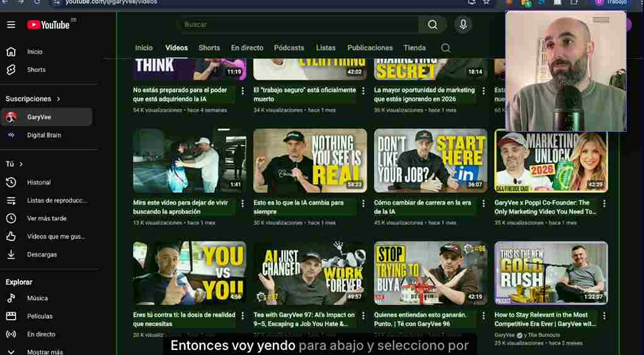Open options for 'Mira este vídeo para dejar de vivir' video
The image size is (644, 355).
(x=243, y=204)
